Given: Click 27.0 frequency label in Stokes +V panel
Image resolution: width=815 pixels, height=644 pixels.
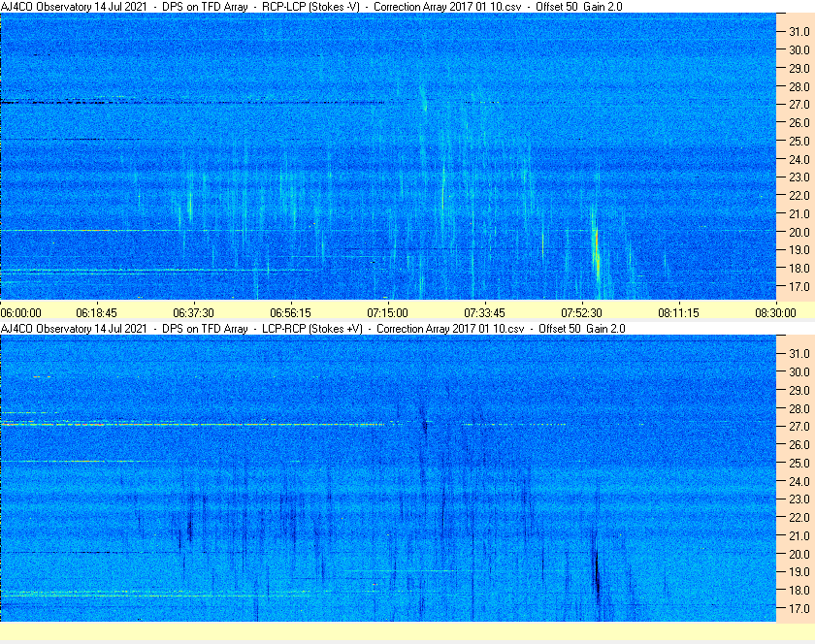Looking at the screenshot, I should (x=799, y=426).
